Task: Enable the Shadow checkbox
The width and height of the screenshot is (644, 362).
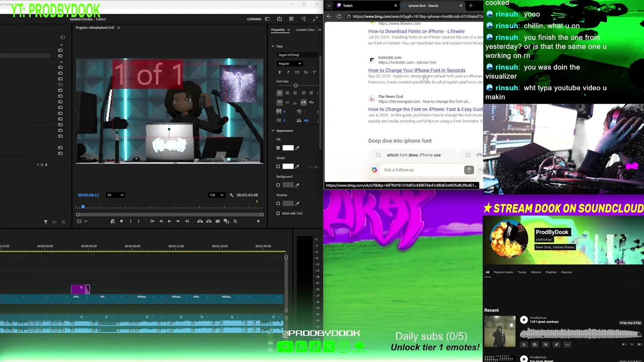Action: [278, 204]
